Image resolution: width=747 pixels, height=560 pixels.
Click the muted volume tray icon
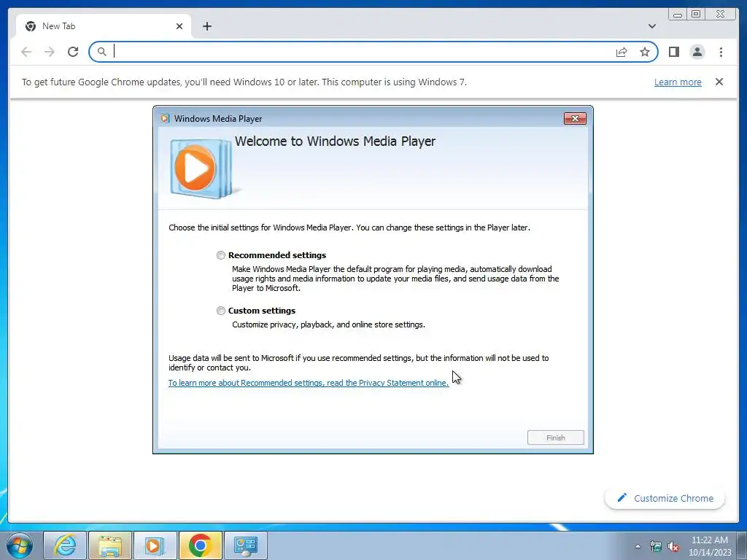click(673, 546)
